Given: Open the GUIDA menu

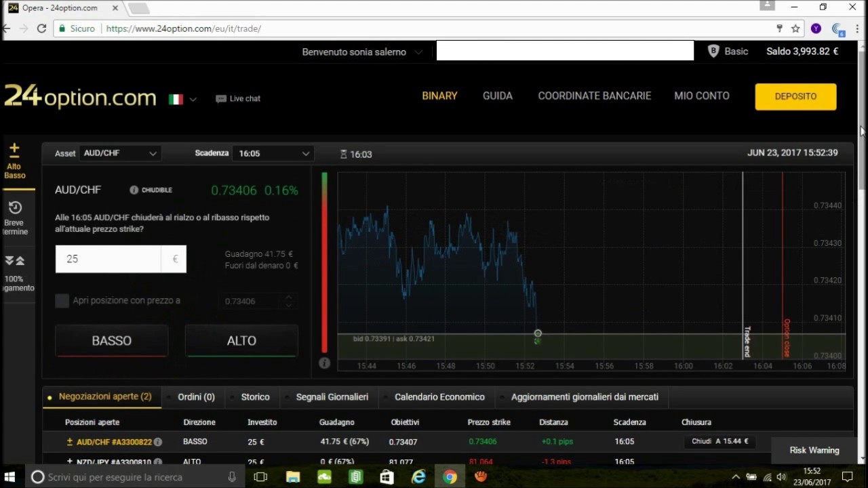Looking at the screenshot, I should pos(498,96).
